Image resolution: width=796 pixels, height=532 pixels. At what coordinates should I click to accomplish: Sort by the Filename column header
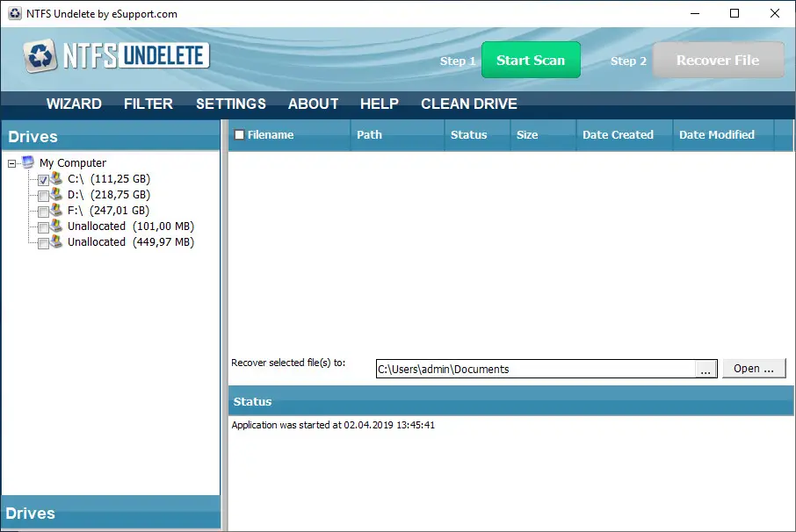(x=289, y=135)
